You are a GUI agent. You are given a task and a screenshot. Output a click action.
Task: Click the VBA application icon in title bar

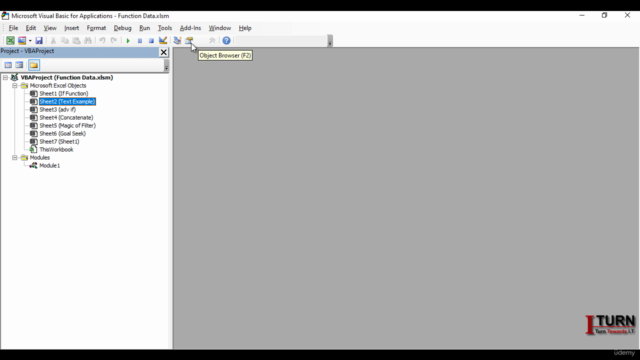click(5, 16)
